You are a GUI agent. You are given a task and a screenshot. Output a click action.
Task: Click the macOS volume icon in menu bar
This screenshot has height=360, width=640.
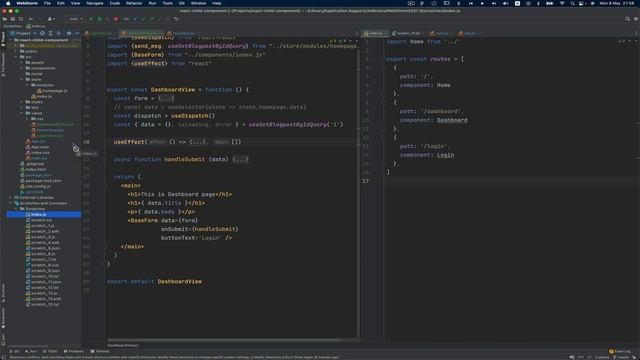click(505, 3)
